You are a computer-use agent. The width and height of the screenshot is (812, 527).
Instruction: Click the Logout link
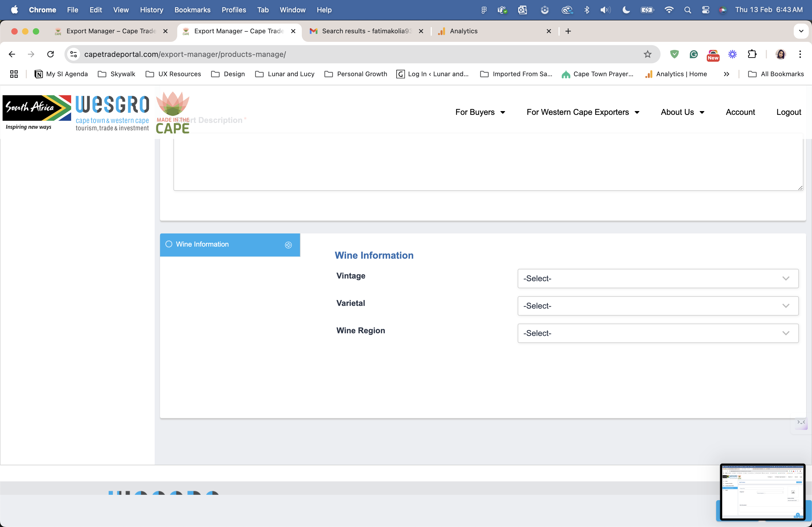point(788,112)
